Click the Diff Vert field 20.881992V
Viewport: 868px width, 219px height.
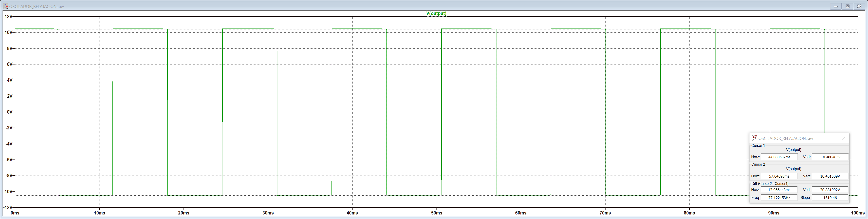click(x=830, y=190)
